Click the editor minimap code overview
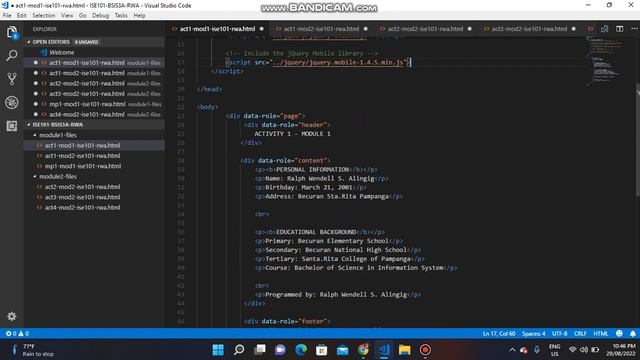This screenshot has height=360, width=640. pos(604,61)
